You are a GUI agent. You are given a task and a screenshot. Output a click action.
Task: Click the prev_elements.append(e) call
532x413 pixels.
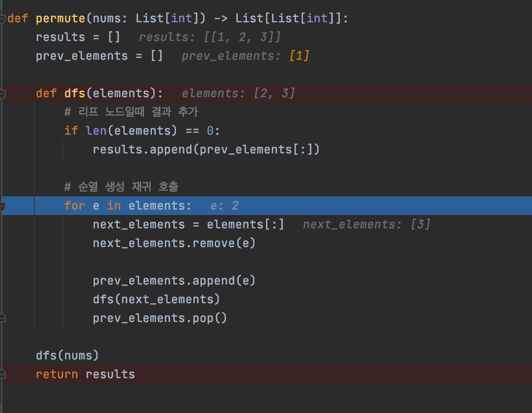point(174,281)
